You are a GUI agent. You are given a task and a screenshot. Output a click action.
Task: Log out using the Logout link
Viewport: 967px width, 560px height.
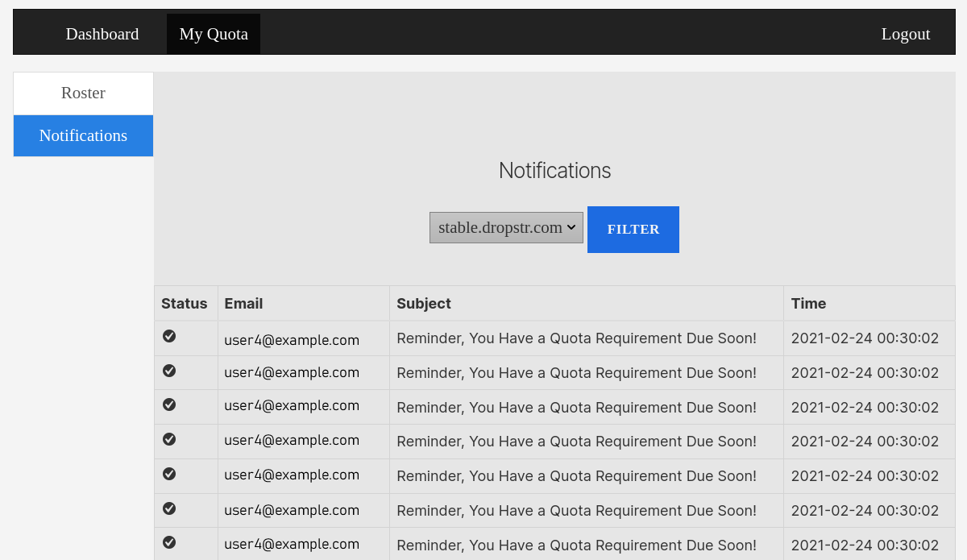pos(906,34)
